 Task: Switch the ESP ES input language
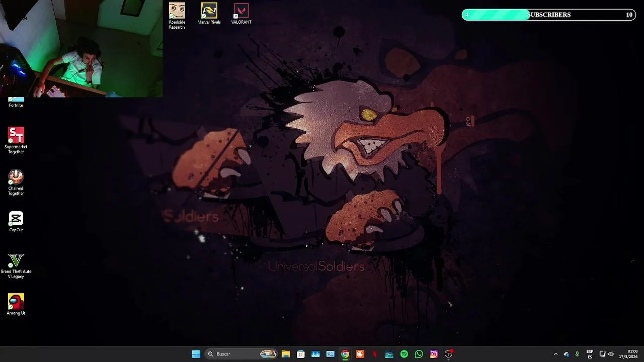[590, 354]
